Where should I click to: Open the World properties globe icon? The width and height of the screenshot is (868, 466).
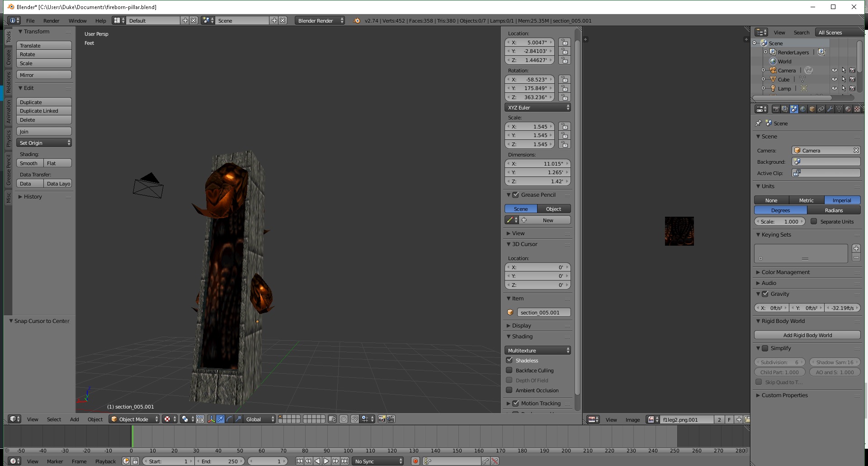pyautogui.click(x=803, y=109)
